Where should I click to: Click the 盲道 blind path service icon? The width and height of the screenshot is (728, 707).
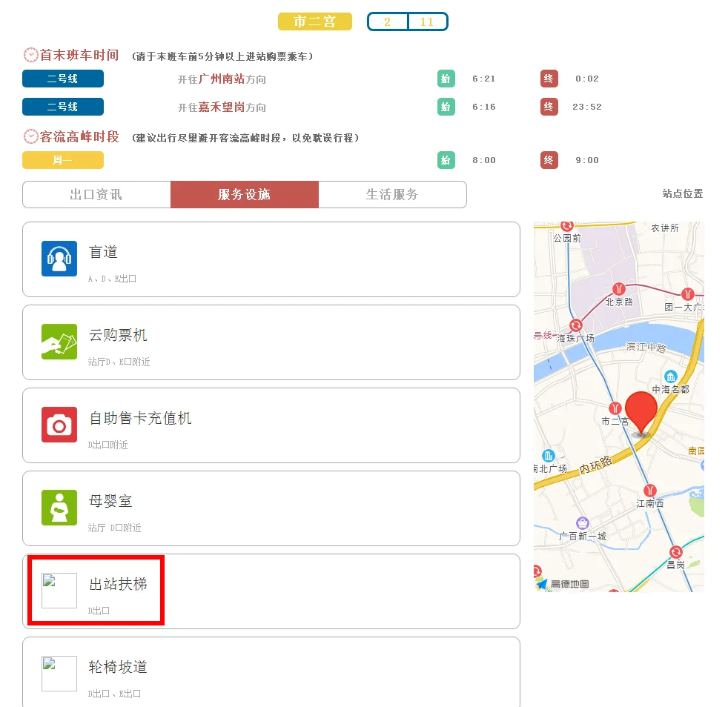59,259
